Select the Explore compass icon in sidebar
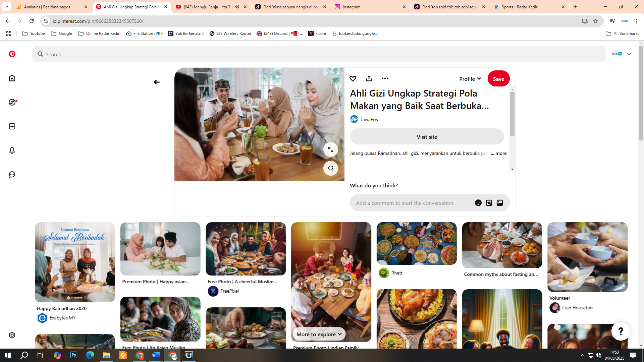Screen dimensions: 644x362 12,102
